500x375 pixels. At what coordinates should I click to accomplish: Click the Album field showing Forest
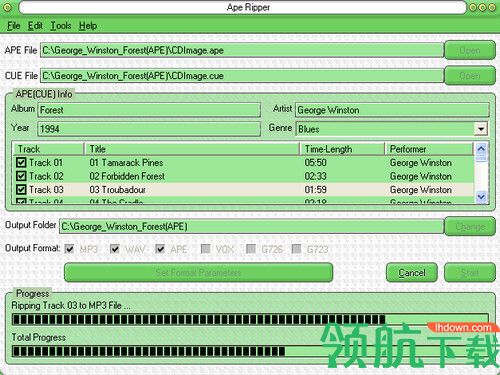[149, 110]
